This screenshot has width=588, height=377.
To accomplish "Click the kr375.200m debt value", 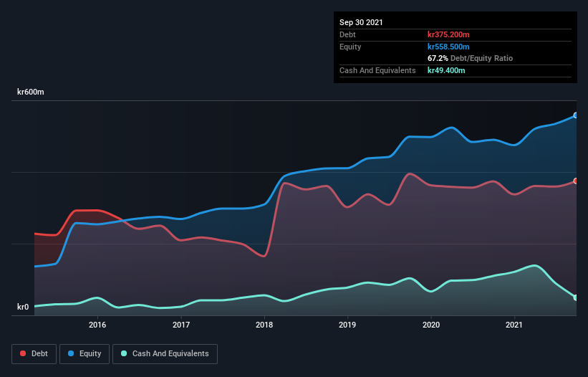I will pos(448,34).
